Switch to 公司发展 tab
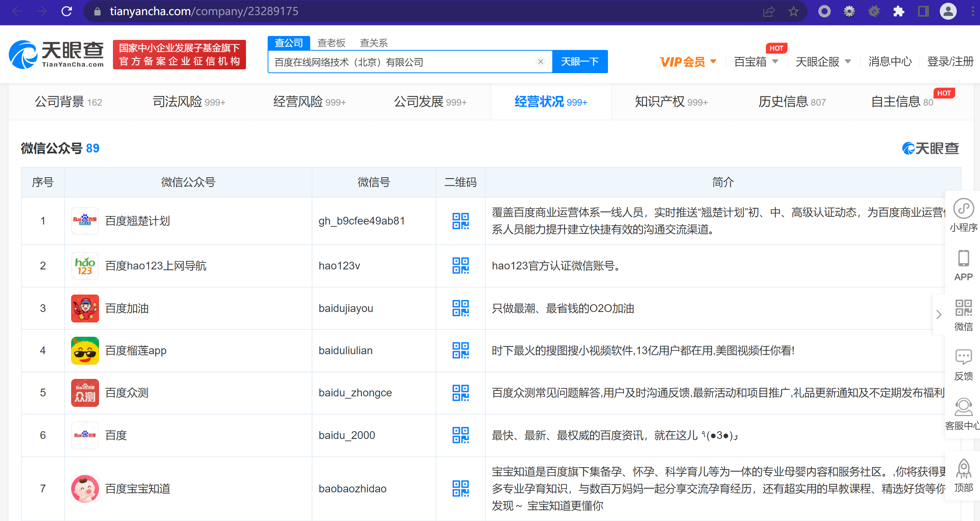980x521 pixels. pos(430,102)
